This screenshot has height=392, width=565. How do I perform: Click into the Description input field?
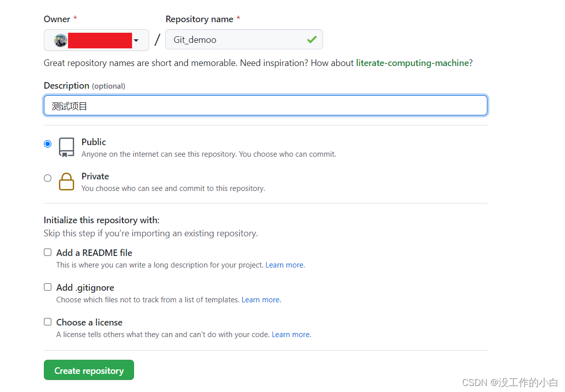pyautogui.click(x=266, y=106)
